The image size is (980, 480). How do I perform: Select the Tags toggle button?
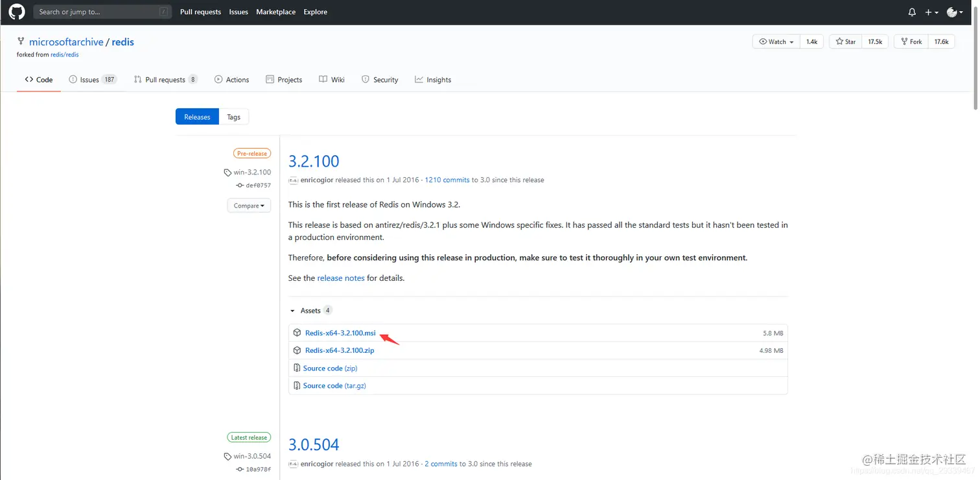234,117
